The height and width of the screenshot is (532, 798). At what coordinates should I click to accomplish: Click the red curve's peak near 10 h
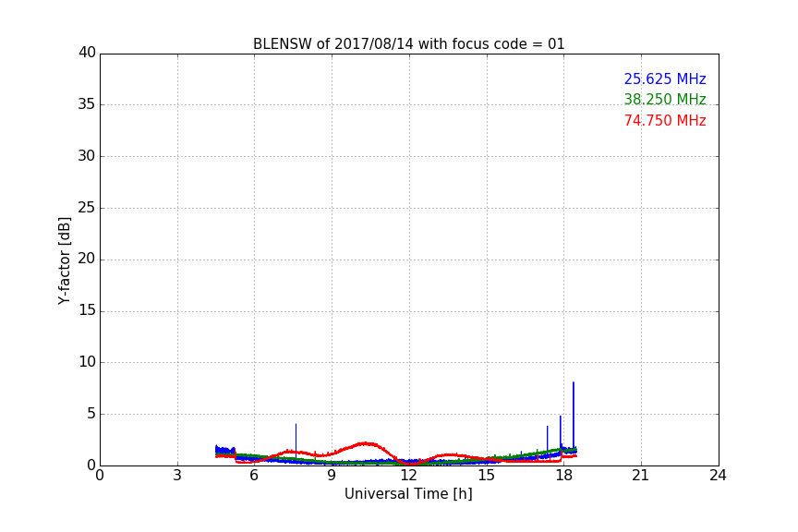[x=366, y=444]
